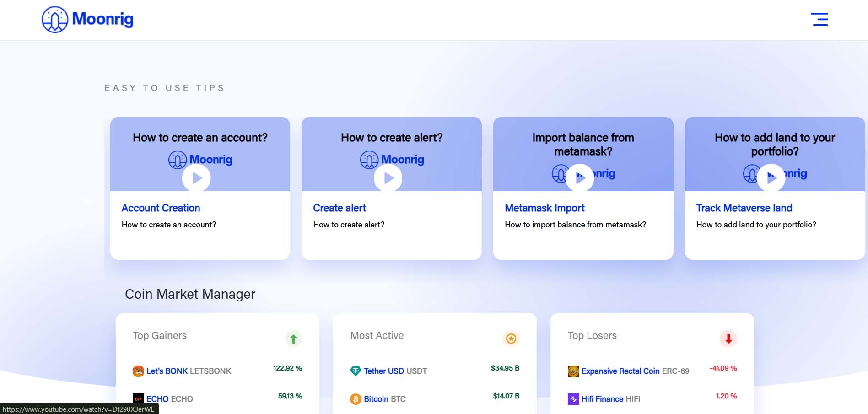Click the -41.09 % loss value
The width and height of the screenshot is (868, 414).
tap(723, 368)
